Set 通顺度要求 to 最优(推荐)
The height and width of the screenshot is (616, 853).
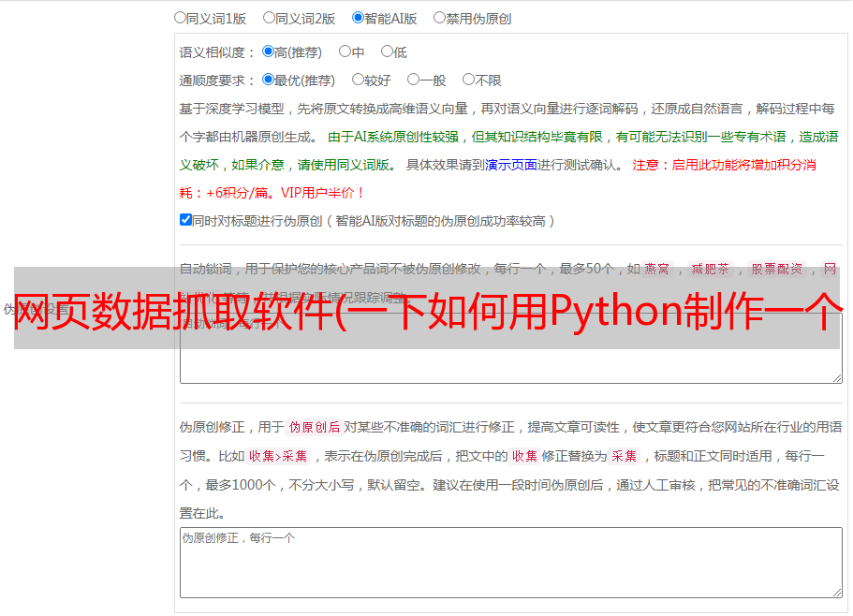[x=268, y=80]
